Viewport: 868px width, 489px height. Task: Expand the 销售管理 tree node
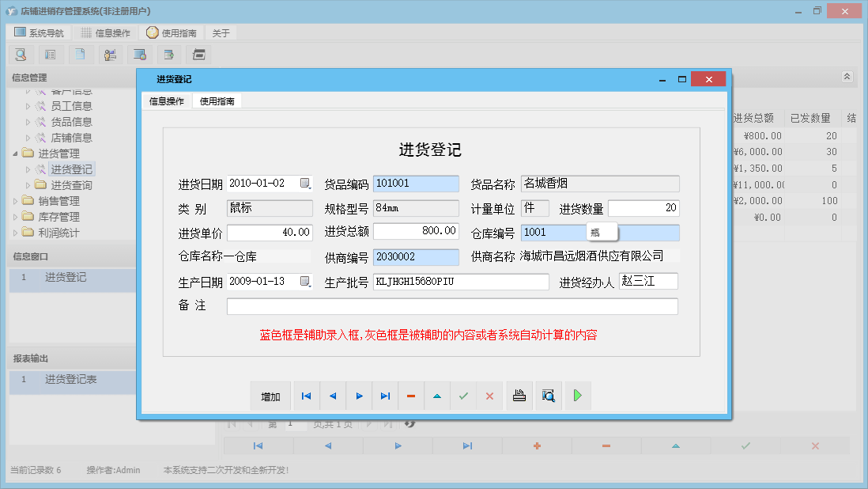(17, 202)
